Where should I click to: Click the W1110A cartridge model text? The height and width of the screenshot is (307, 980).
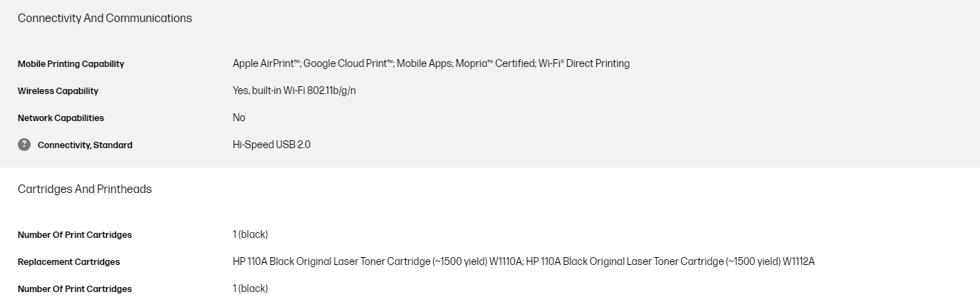tap(506, 261)
